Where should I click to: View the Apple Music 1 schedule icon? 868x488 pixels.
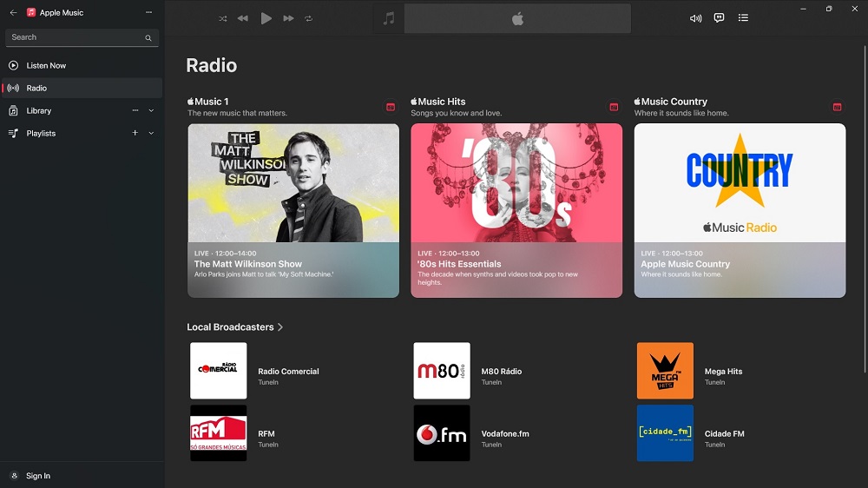(391, 107)
